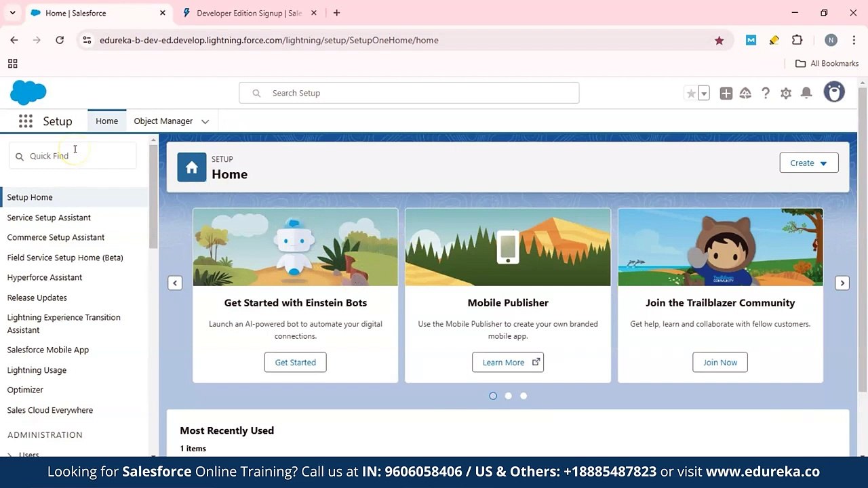
Task: Open the tab search dropdown
Action: coord(12,13)
